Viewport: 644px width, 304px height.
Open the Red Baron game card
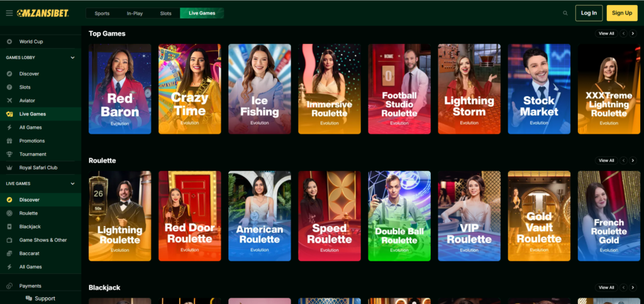120,89
